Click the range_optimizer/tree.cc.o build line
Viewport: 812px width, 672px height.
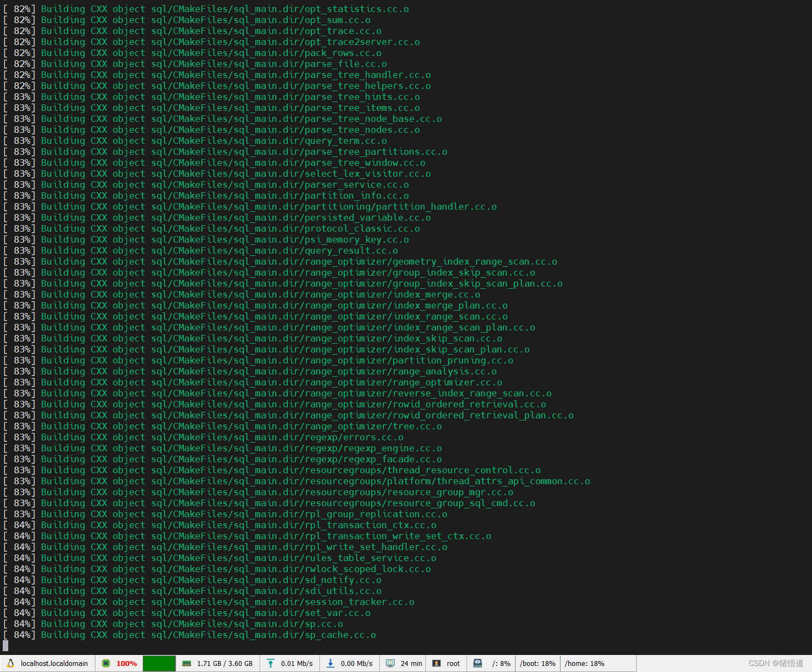(x=222, y=426)
